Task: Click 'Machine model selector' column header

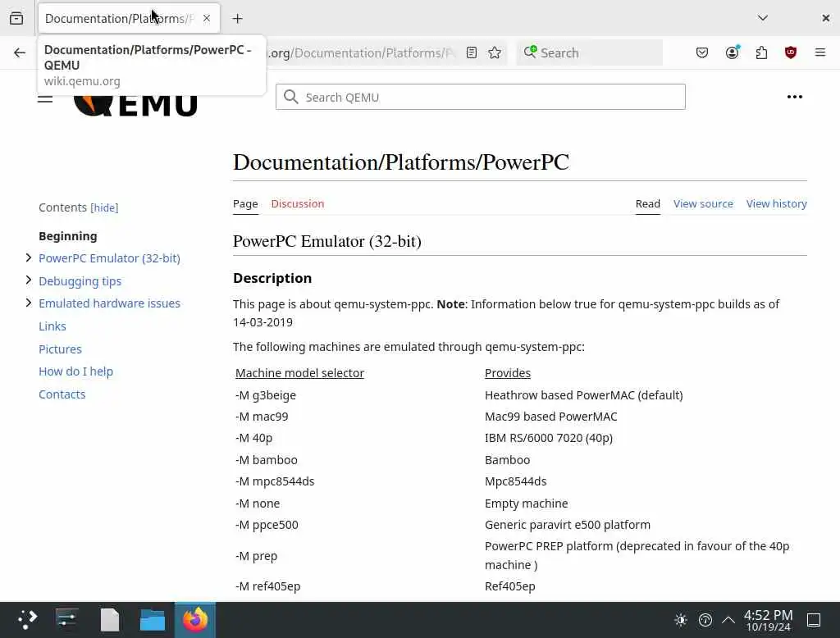Action: [x=299, y=373]
